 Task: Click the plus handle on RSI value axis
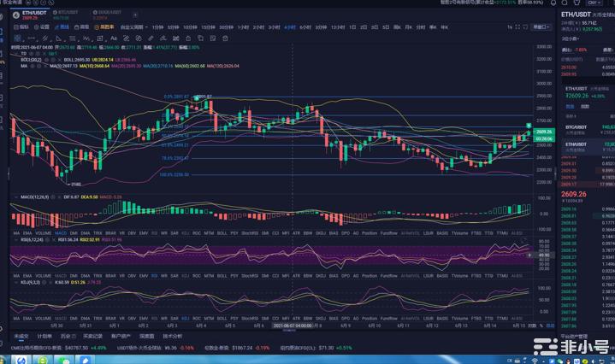coord(529,255)
